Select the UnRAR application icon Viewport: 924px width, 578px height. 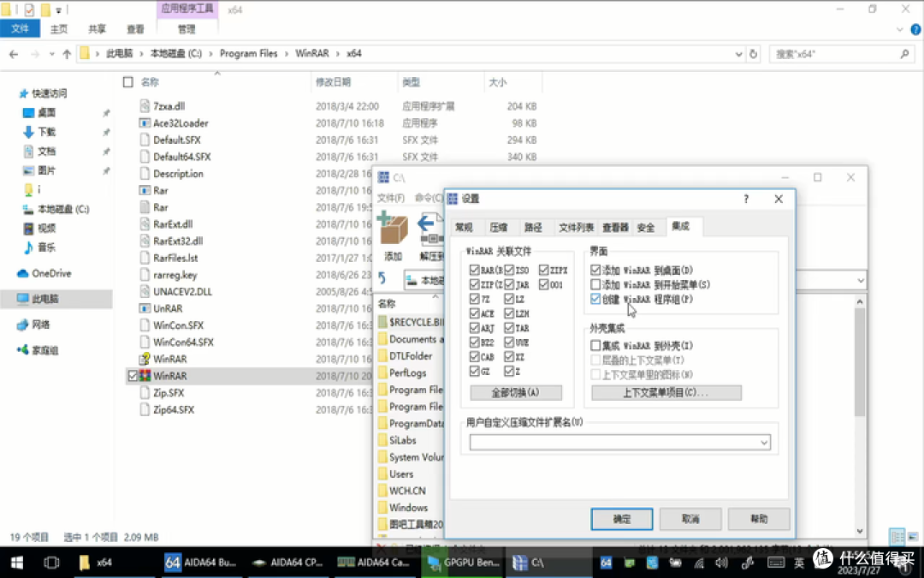tap(145, 308)
